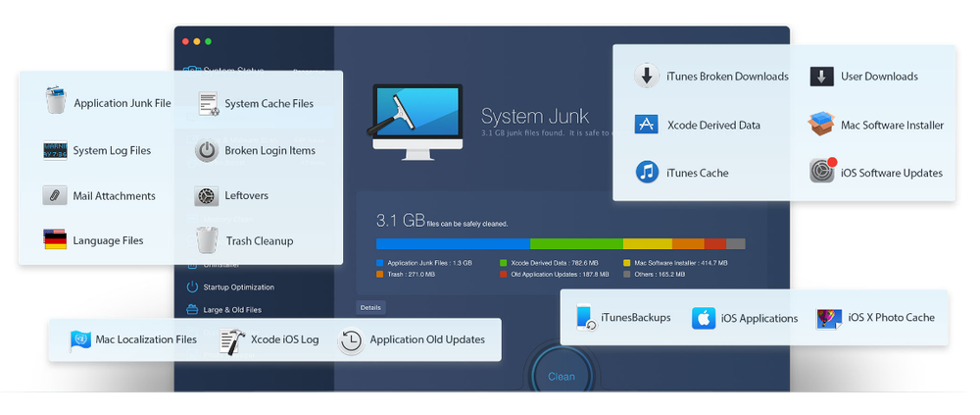The width and height of the screenshot is (980, 415).
Task: Click the '3.1 GB' total size text
Action: click(401, 220)
